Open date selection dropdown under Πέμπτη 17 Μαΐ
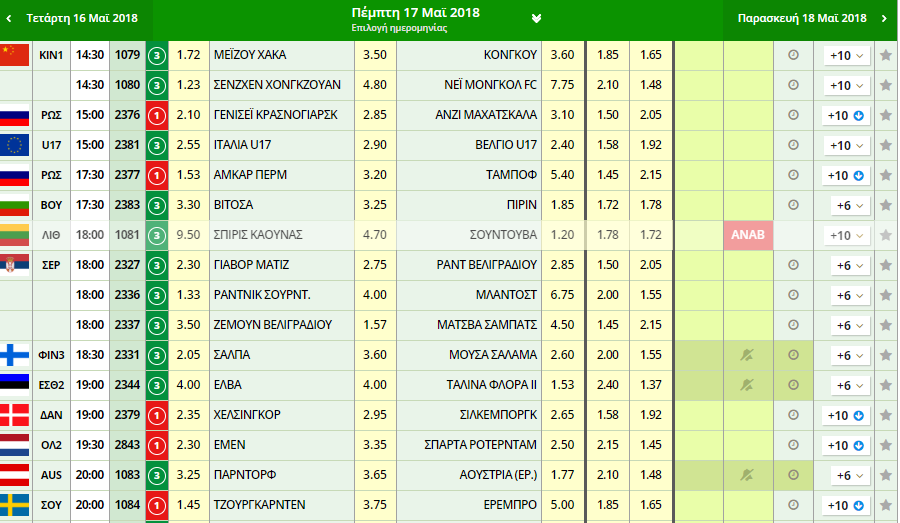The image size is (900, 523). [536, 18]
